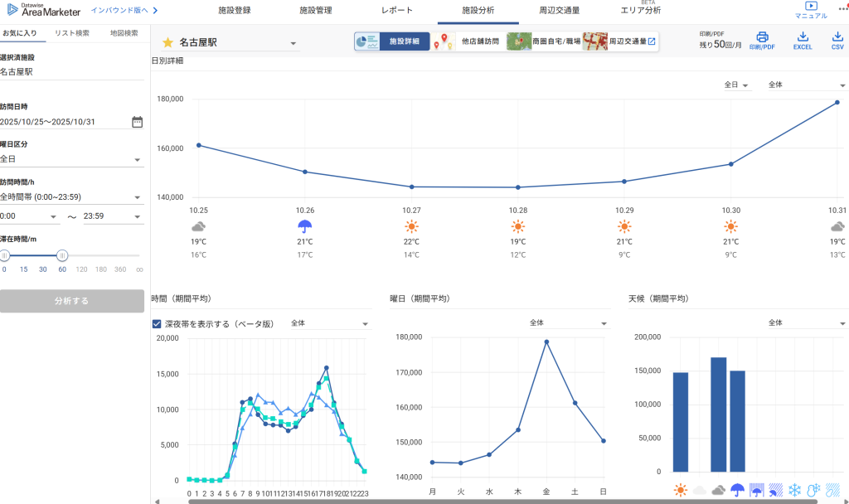Open the レポート tab
This screenshot has height=504, width=849.
click(x=395, y=11)
